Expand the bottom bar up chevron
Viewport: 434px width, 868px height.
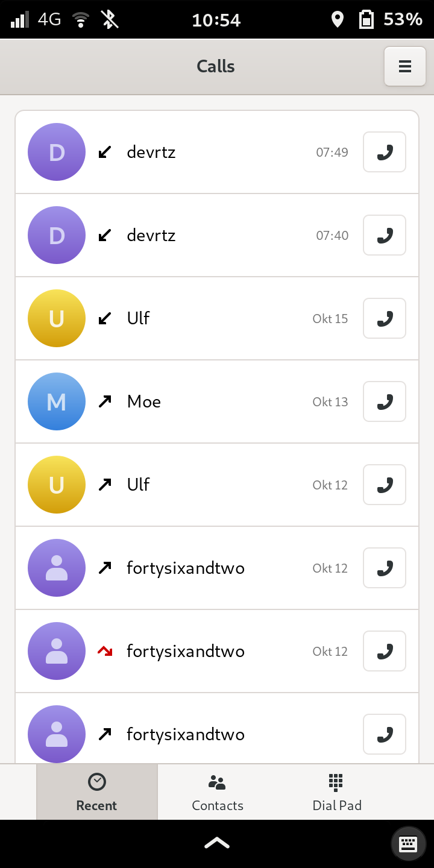pos(217,843)
